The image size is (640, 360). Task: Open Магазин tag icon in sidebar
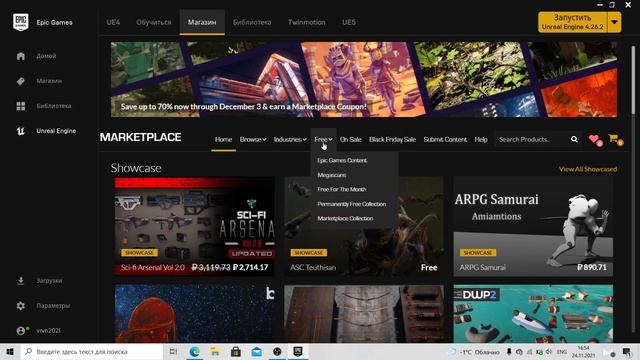click(x=21, y=81)
